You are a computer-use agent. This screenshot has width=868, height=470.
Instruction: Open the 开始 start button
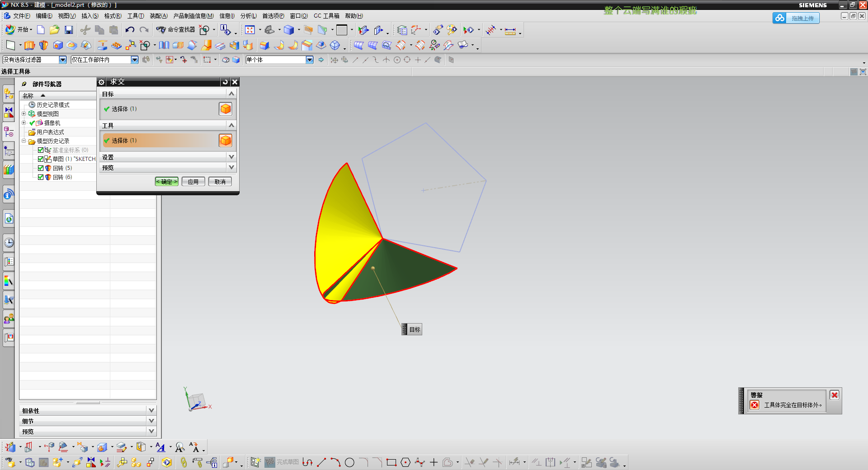click(x=19, y=30)
